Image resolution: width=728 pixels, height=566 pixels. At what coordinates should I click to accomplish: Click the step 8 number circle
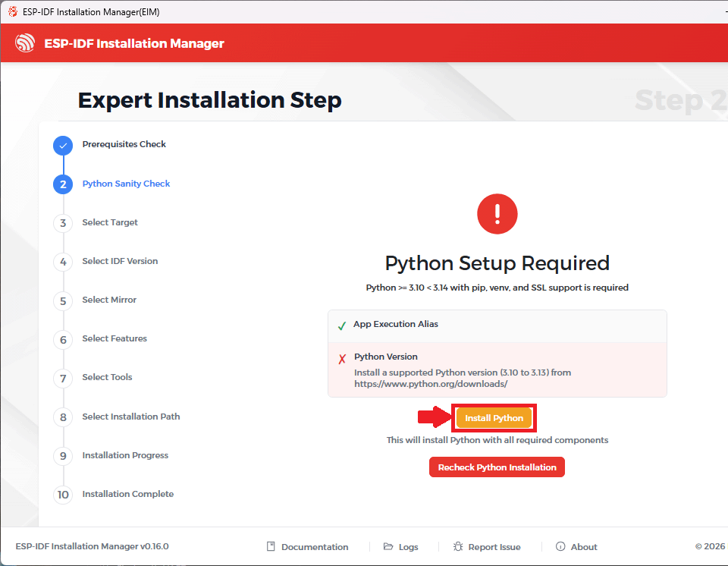point(63,417)
